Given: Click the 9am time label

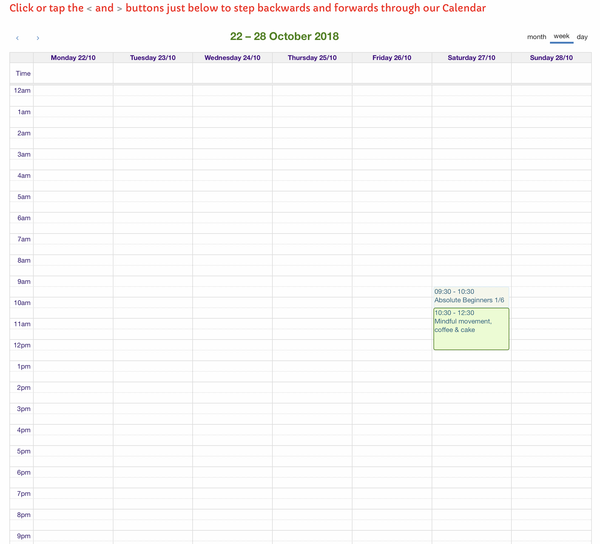Looking at the screenshot, I should click(x=24, y=282).
